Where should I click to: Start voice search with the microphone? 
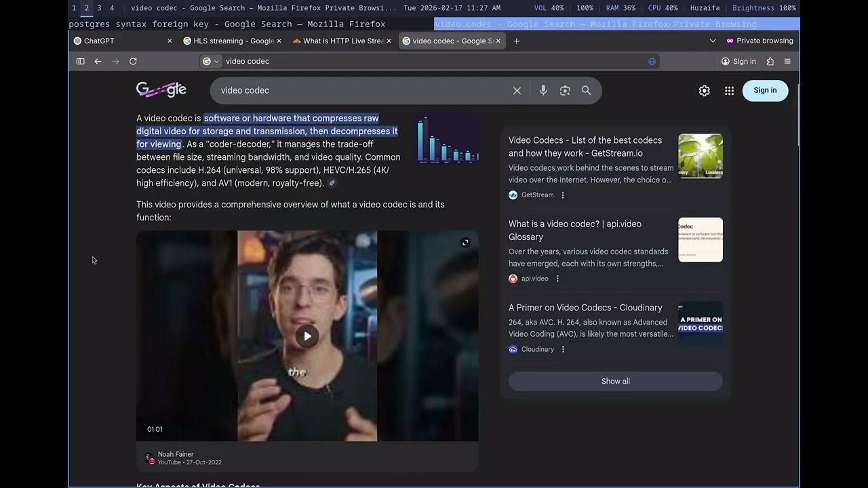[x=543, y=90]
